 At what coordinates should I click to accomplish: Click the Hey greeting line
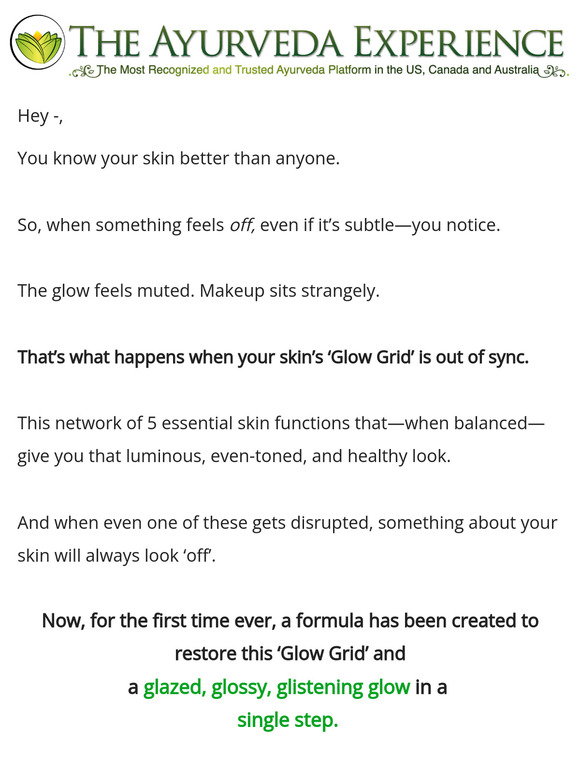pyautogui.click(x=40, y=116)
